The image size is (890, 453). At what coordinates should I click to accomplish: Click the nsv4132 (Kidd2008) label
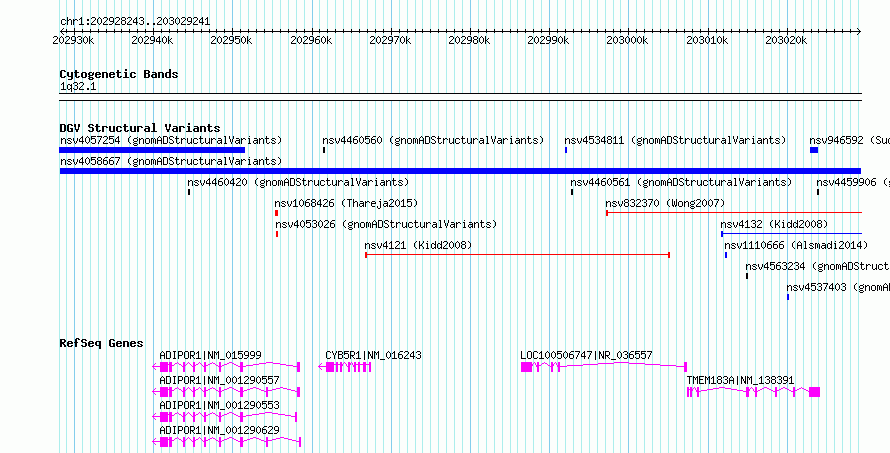[x=774, y=225]
